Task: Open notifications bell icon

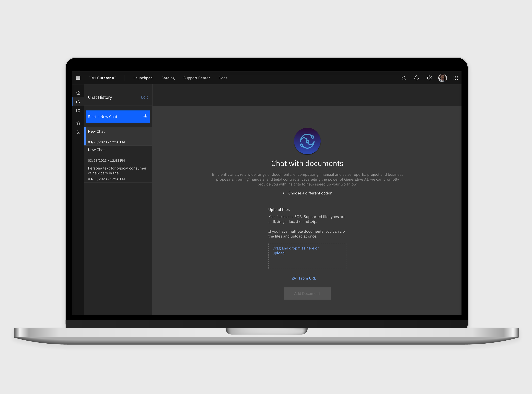Action: tap(416, 78)
